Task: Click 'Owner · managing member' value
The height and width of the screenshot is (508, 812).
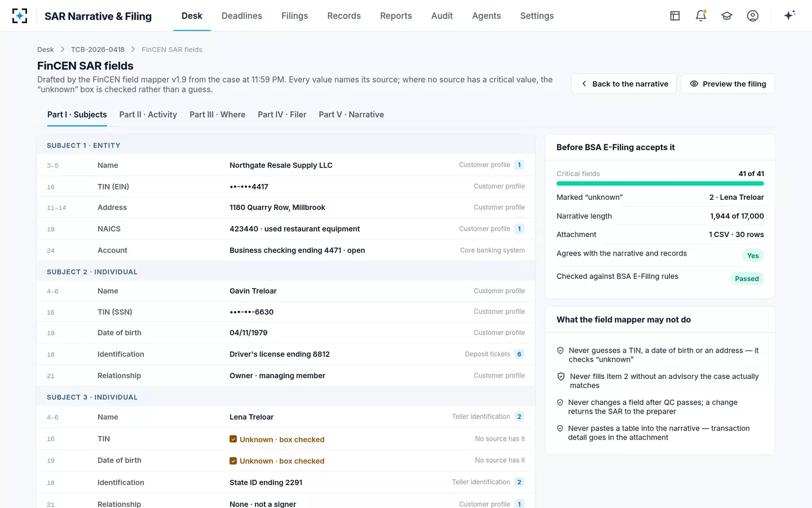Action: [x=277, y=375]
